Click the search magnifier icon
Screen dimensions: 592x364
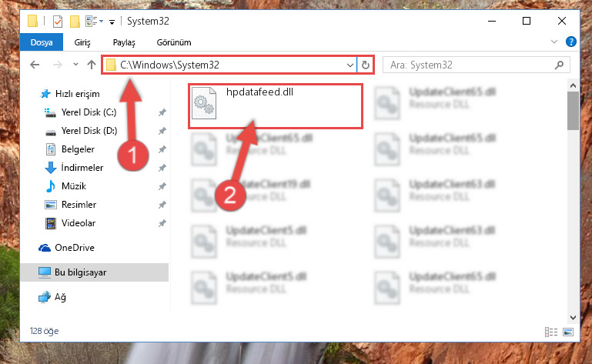tap(559, 65)
